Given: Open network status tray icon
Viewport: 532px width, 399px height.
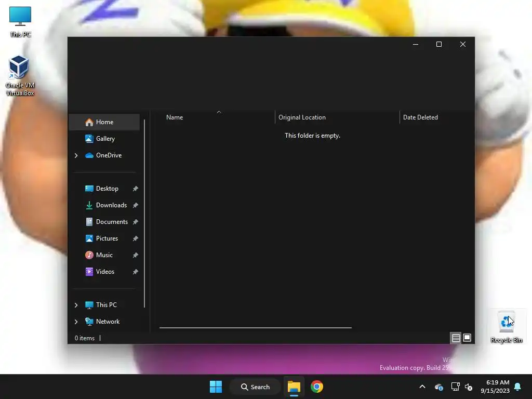Looking at the screenshot, I should 455,387.
